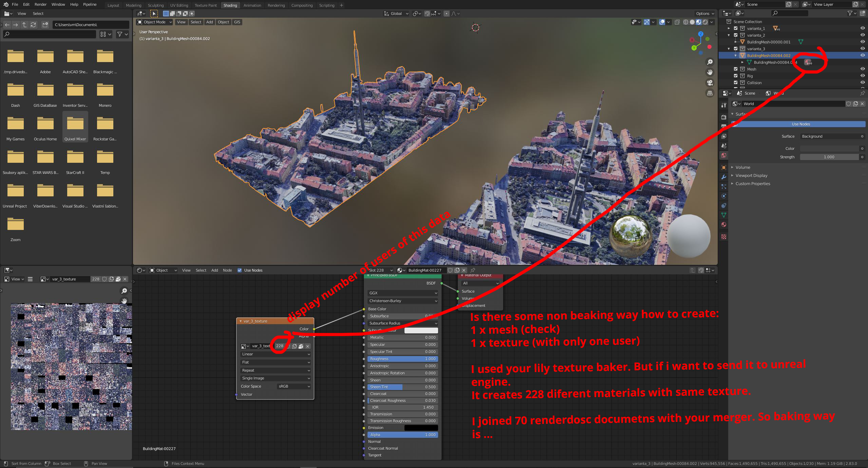Open the Physics properties tab
The image size is (868, 468).
point(724,196)
